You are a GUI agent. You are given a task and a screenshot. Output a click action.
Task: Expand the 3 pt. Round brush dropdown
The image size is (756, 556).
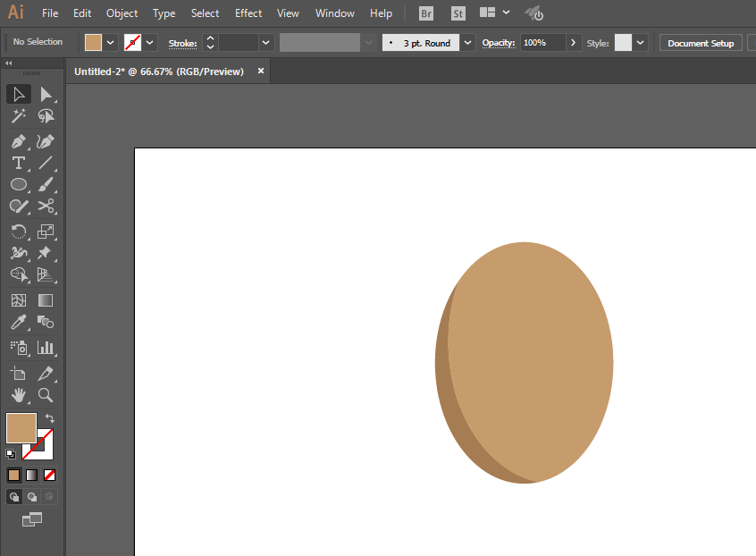468,43
